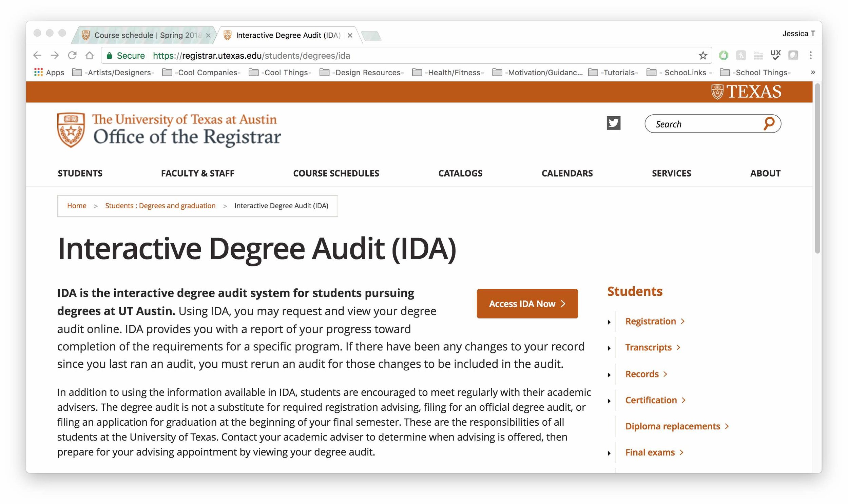Open the UX check extension icon

pyautogui.click(x=775, y=55)
